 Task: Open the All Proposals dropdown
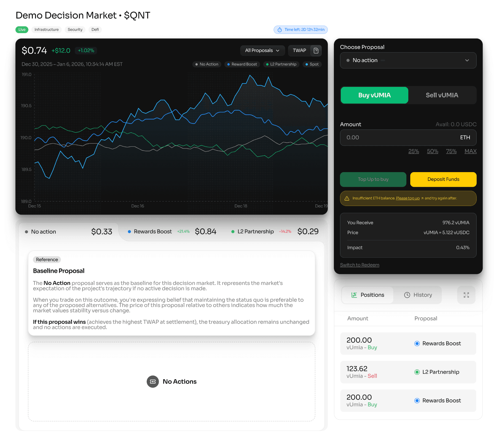[x=262, y=50]
